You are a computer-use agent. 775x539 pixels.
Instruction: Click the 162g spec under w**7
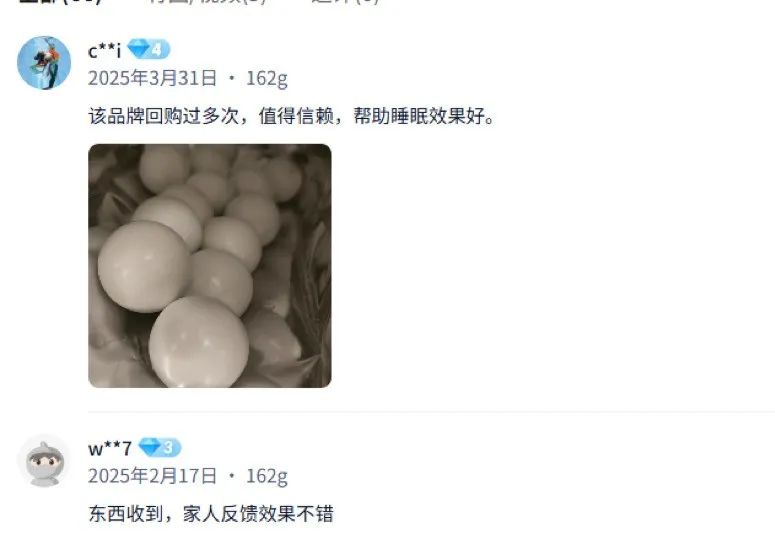(267, 476)
